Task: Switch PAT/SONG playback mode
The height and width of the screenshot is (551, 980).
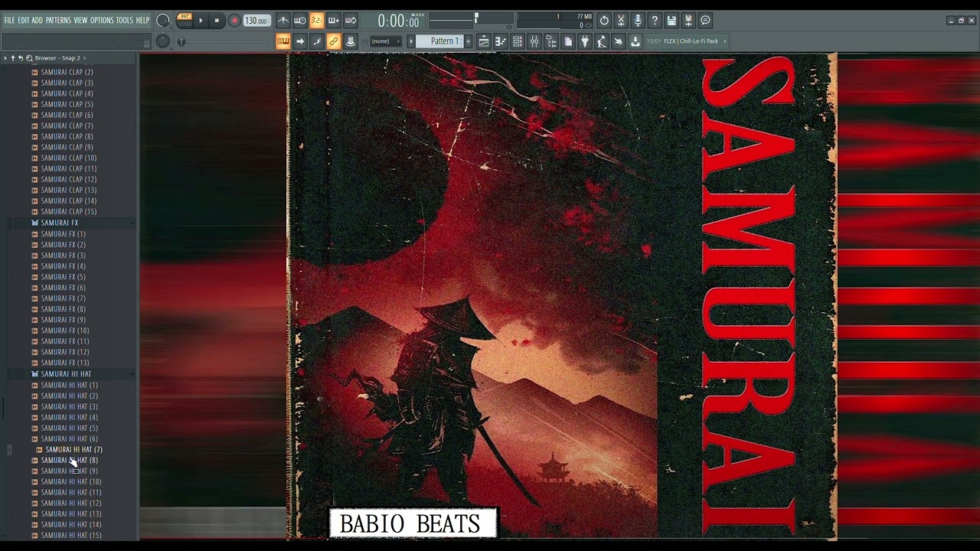Action: [x=185, y=21]
